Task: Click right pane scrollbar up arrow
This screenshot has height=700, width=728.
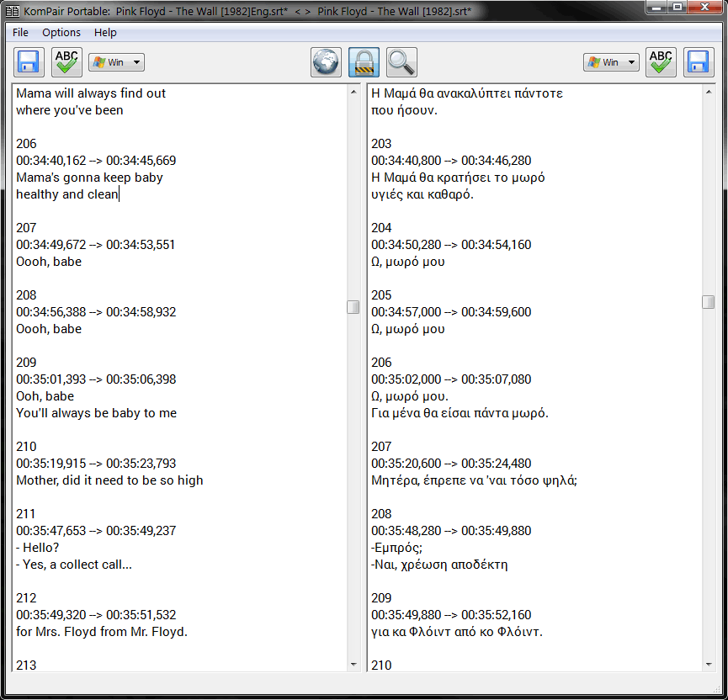Action: [709, 92]
